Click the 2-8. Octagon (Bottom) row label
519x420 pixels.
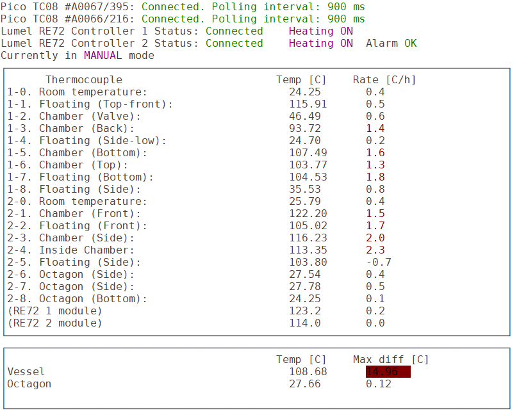click(77, 299)
